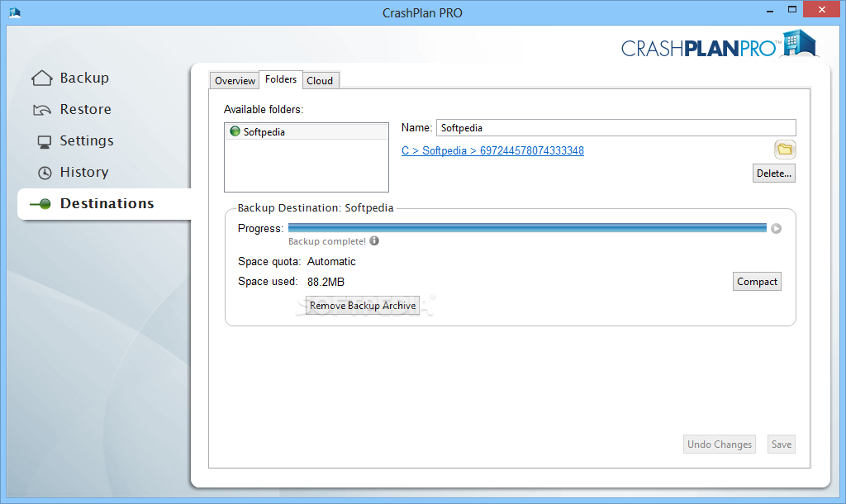Open folder browser with yellow folder icon
Screen dimensions: 846x504
click(785, 150)
